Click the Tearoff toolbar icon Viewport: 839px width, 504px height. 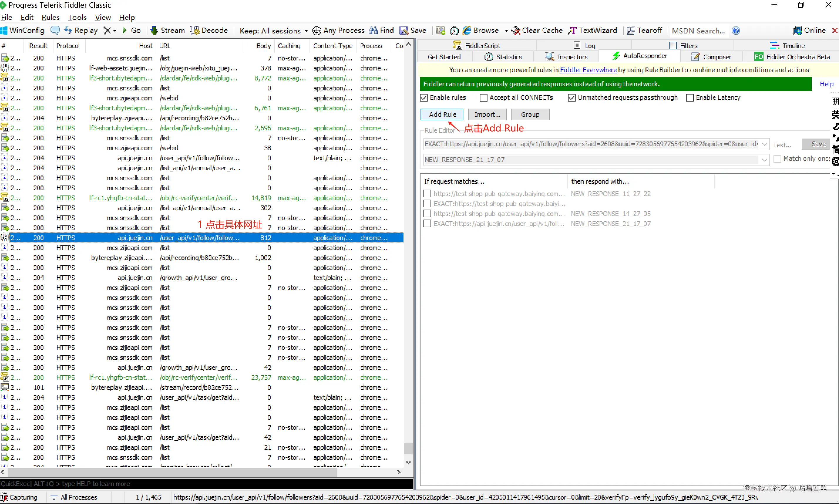630,31
